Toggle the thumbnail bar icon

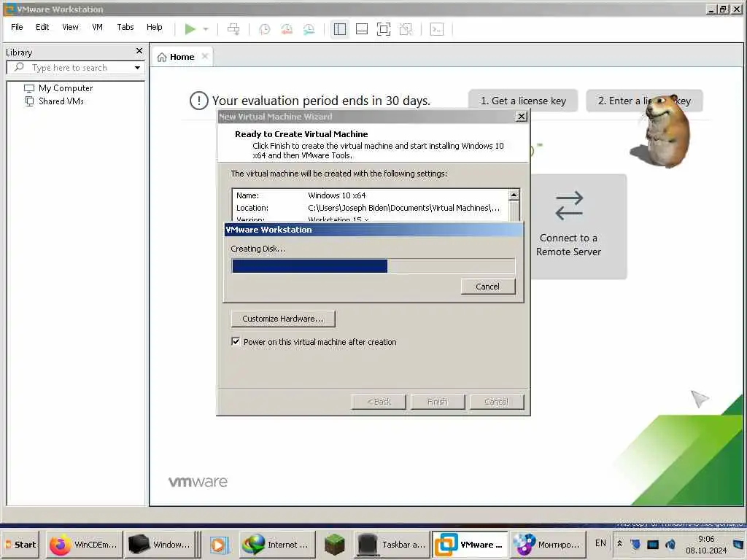(362, 29)
